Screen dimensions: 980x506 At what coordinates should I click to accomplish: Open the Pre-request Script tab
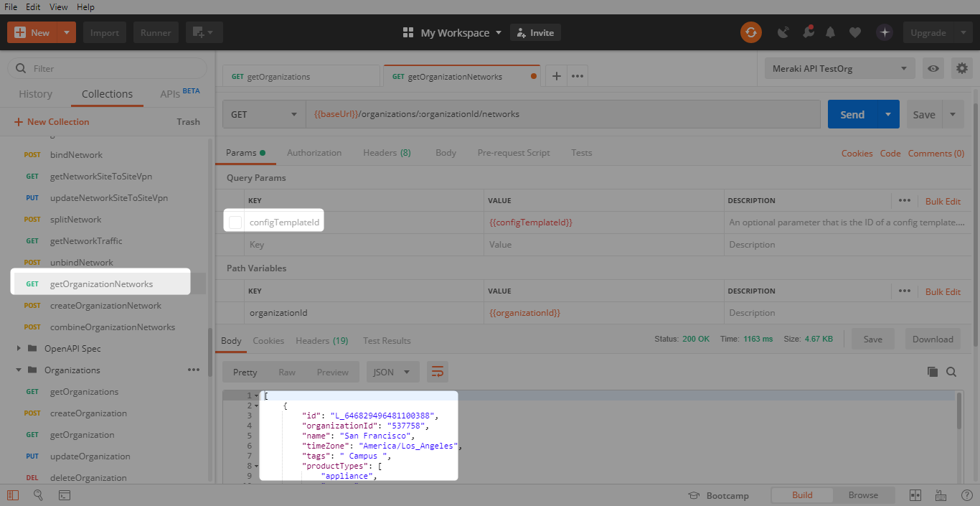(514, 152)
